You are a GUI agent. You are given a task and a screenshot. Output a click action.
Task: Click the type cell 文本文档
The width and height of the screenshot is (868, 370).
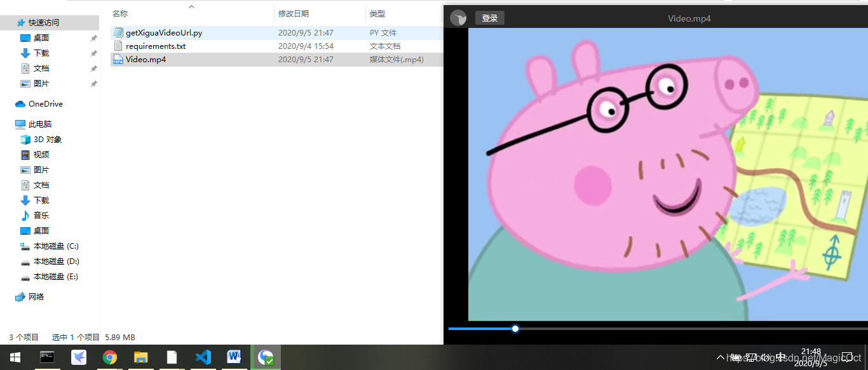pyautogui.click(x=385, y=46)
